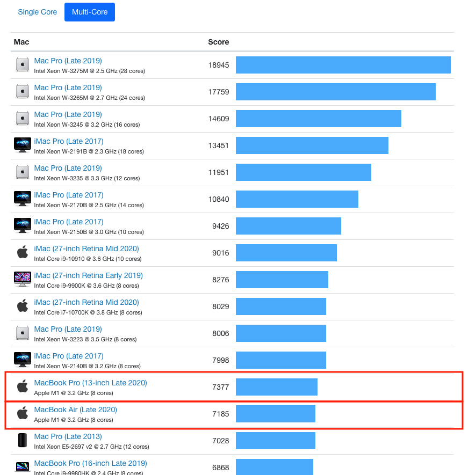Click Mac Pro icon beside W-3223 row

[23, 333]
